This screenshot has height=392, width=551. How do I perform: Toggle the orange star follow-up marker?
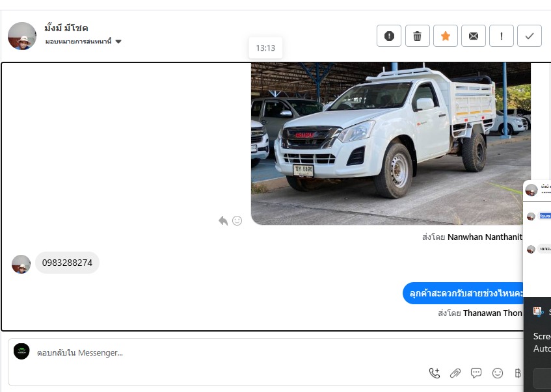pos(446,36)
